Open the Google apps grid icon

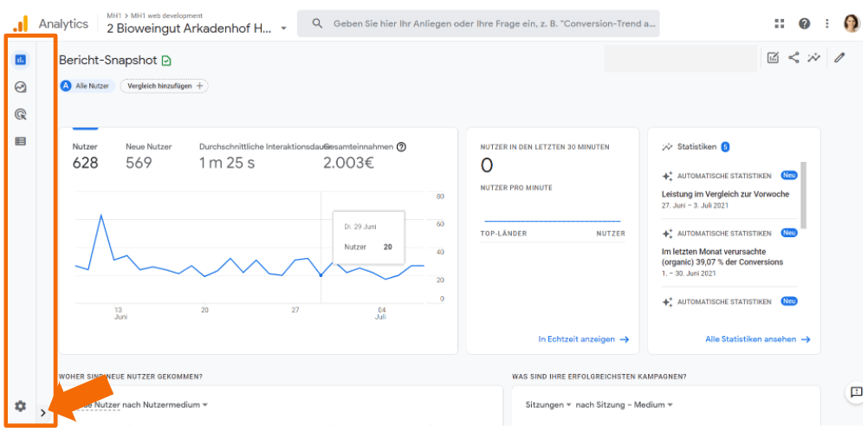tap(780, 23)
